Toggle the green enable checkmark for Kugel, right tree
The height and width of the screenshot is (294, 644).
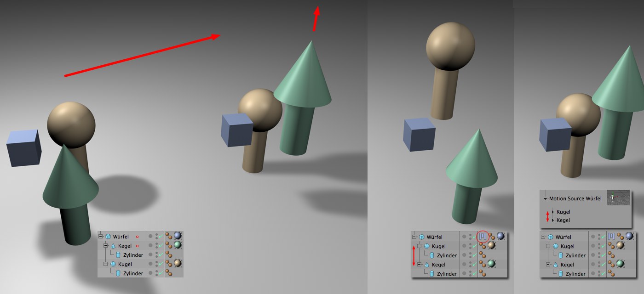tap(604, 246)
